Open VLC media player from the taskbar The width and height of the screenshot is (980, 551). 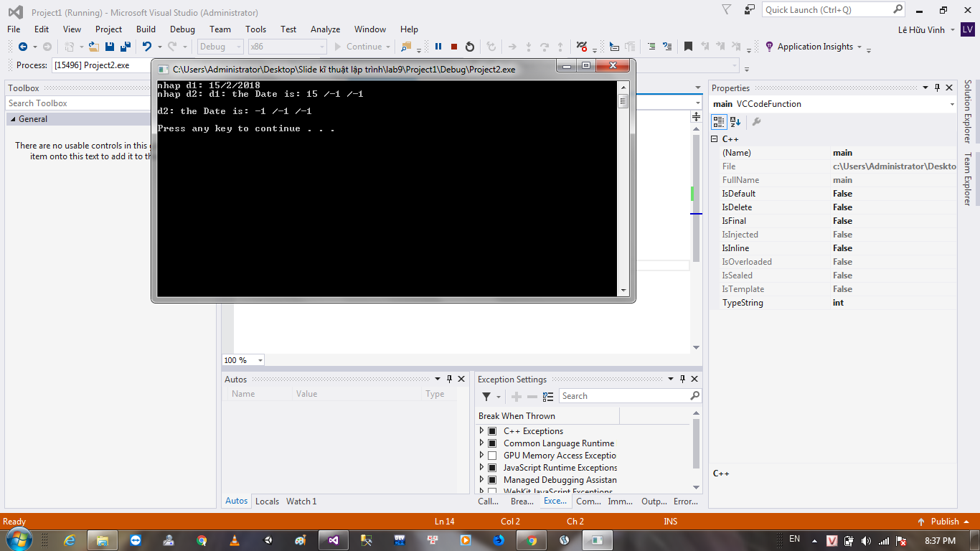pos(235,540)
